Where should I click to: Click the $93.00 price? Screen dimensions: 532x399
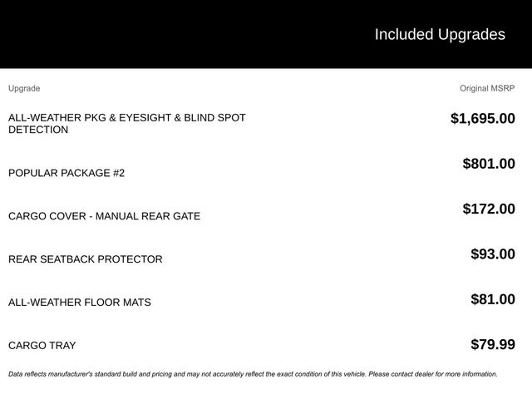click(x=493, y=254)
